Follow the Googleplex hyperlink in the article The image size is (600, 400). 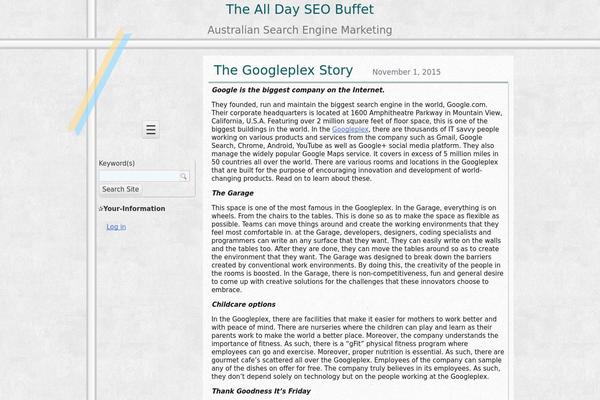(x=350, y=129)
